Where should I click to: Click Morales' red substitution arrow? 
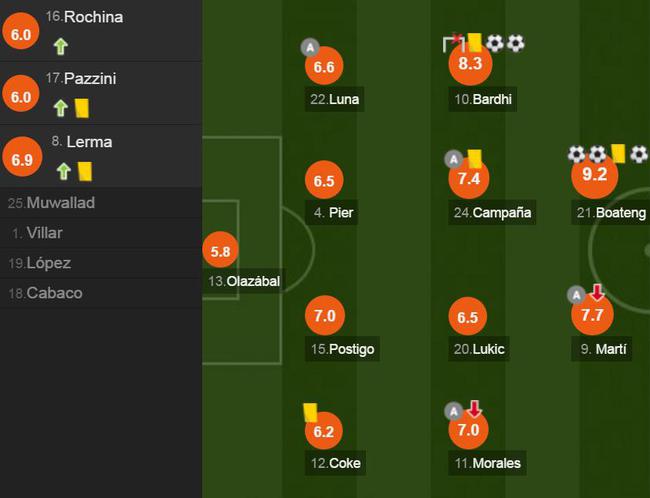click(x=475, y=408)
